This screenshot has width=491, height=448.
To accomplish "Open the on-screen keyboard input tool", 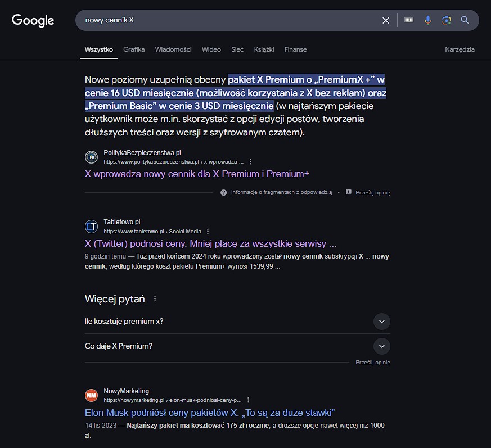I will click(409, 20).
